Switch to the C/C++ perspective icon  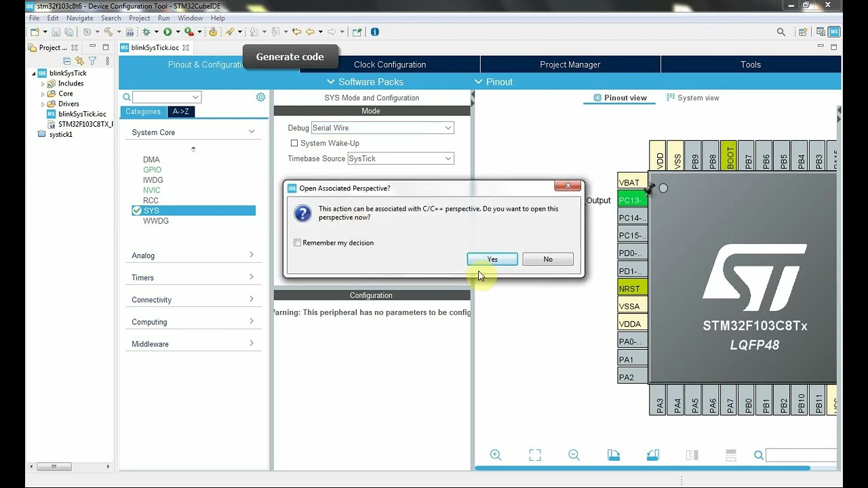(x=821, y=32)
